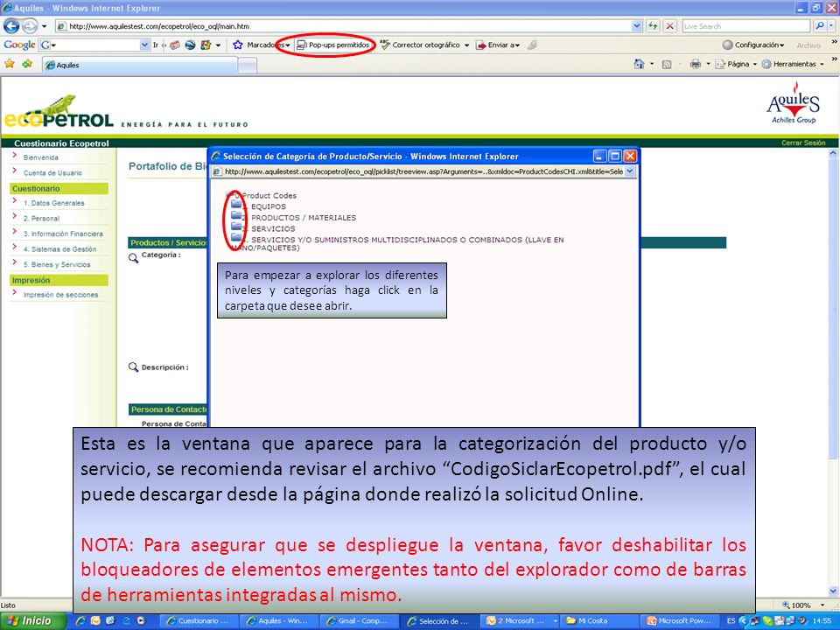Open a new blank browser tab
The image size is (840, 630).
pos(247,66)
